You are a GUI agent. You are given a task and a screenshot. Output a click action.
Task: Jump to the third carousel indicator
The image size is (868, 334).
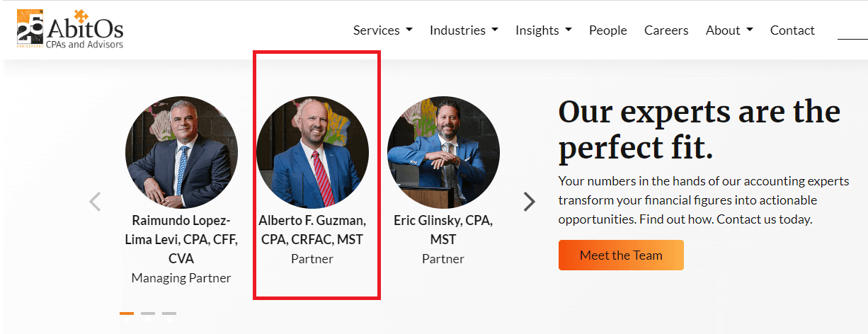point(169,313)
